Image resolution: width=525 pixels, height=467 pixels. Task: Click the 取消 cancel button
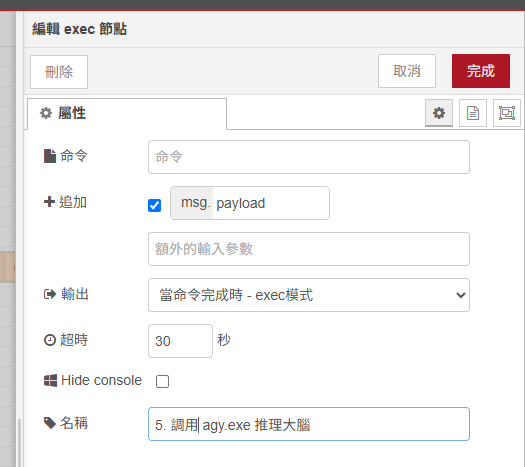pos(407,71)
